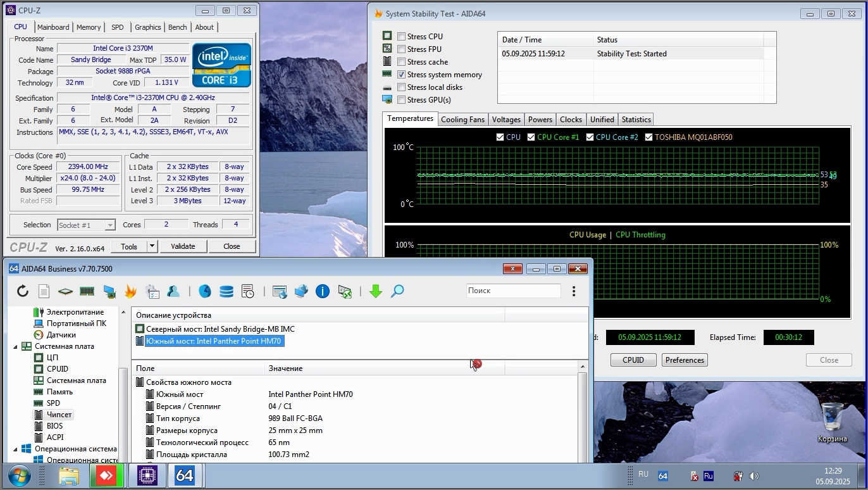Click the monitor diagnostics icon in AIDA64 toolbar
This screenshot has height=490, width=868.
click(x=109, y=291)
